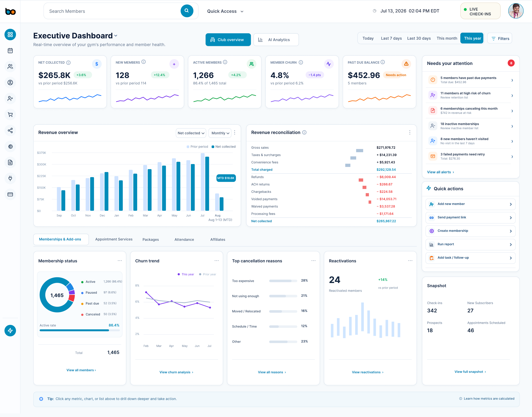Switch to Affiliates tab
Image resolution: width=532 pixels, height=417 pixels.
pos(218,240)
